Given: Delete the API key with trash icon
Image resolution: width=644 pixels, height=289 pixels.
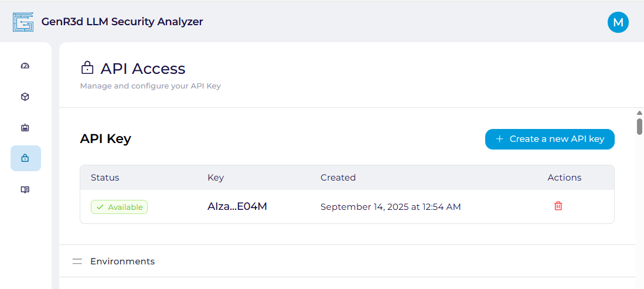Looking at the screenshot, I should click(x=558, y=206).
